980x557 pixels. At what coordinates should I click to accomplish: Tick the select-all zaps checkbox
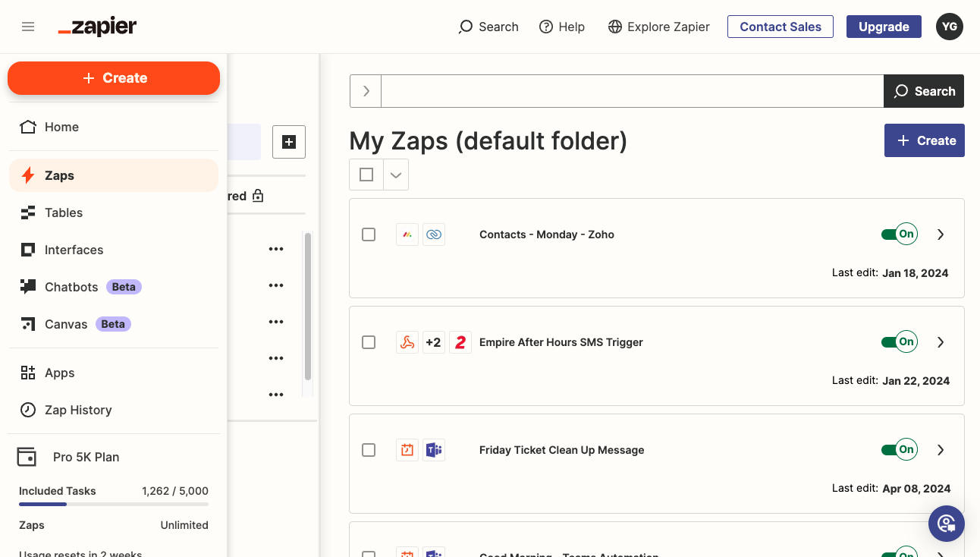tap(366, 175)
